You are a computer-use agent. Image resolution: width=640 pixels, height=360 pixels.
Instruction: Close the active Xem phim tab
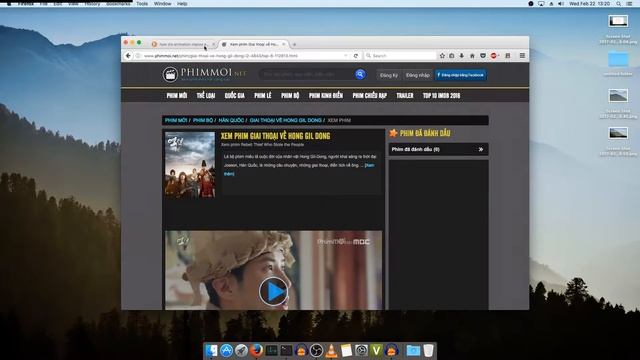click(284, 44)
